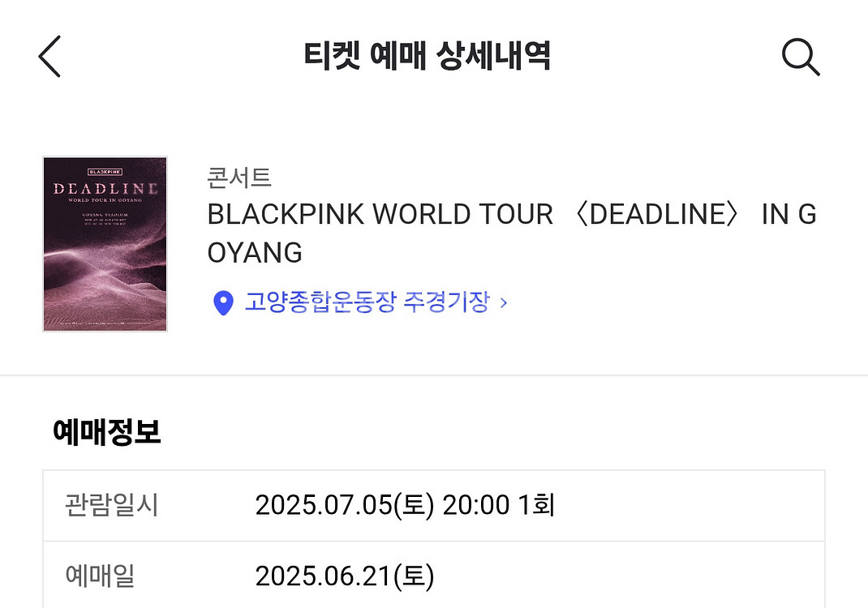
Task: Tap the 2025.06.21(토) booking date value
Action: coord(344,576)
